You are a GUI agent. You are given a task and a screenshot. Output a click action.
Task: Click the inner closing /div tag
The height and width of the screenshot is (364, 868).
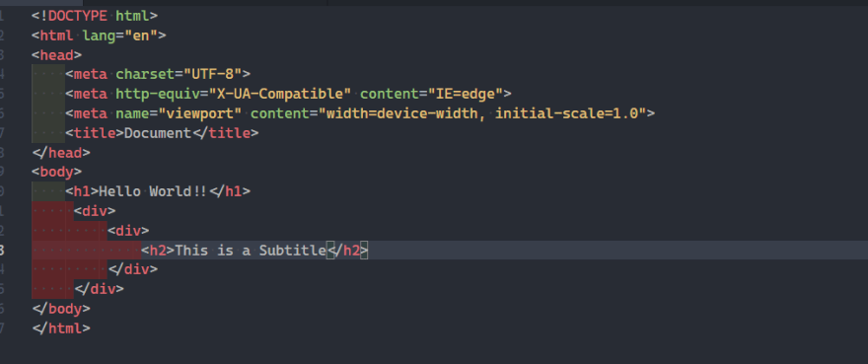pos(133,270)
